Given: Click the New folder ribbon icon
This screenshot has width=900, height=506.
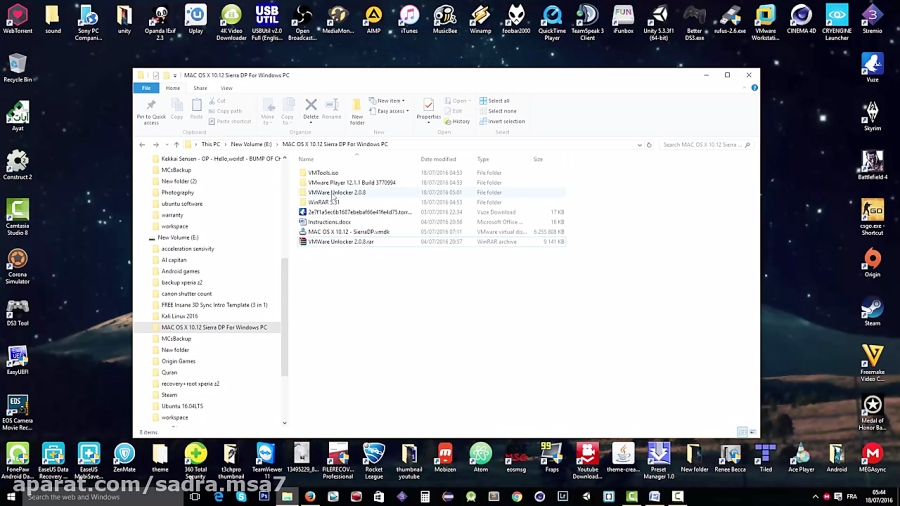Looking at the screenshot, I should tap(357, 112).
